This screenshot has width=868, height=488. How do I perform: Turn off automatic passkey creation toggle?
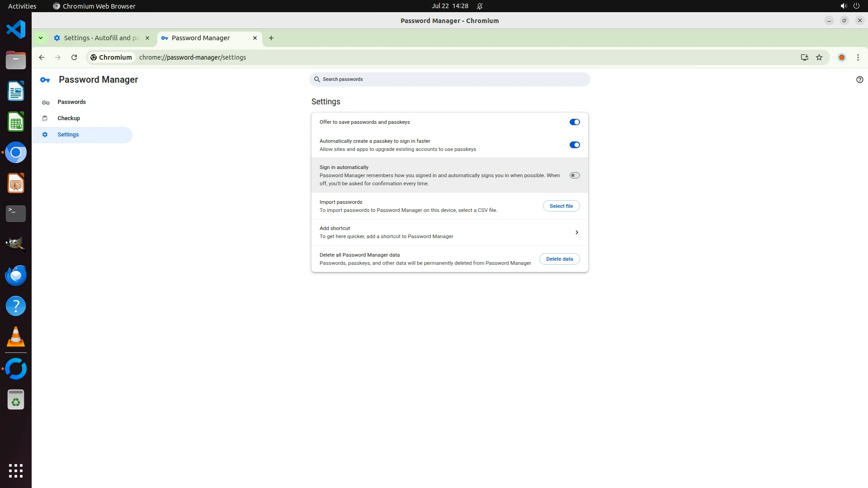pos(574,145)
